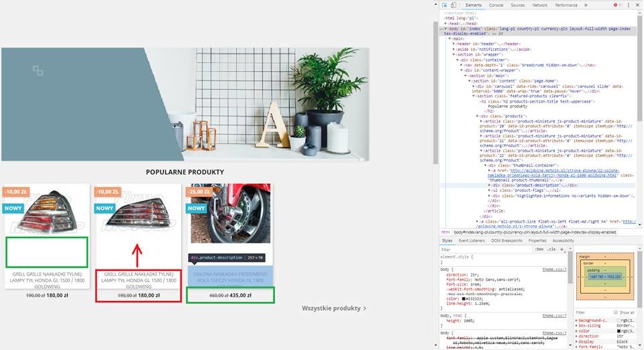Expand the head element node

click(445, 23)
